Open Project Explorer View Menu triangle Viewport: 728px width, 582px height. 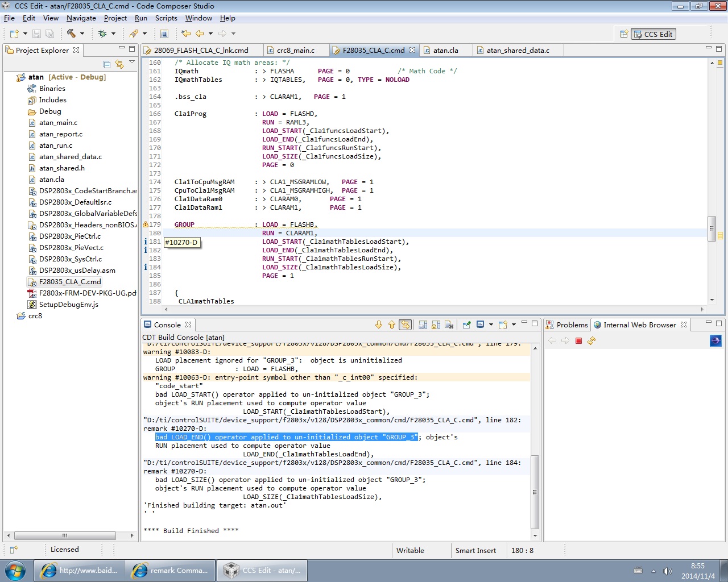(132, 62)
